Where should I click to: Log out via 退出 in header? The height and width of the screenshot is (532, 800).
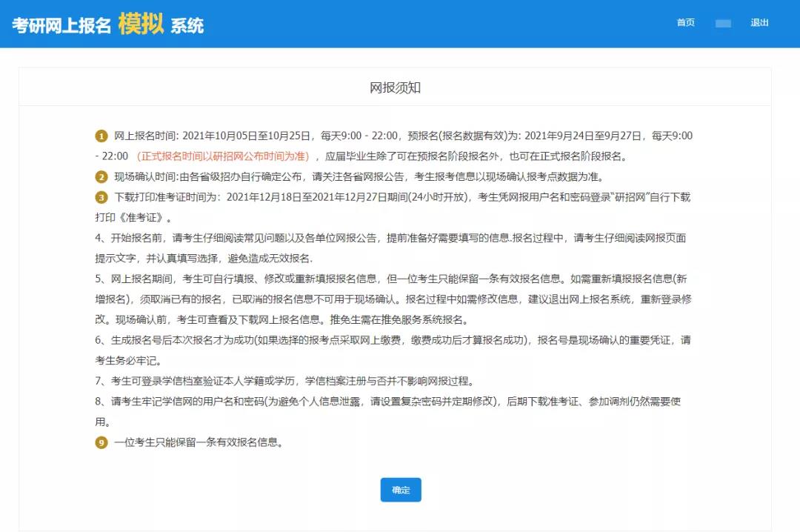(759, 23)
